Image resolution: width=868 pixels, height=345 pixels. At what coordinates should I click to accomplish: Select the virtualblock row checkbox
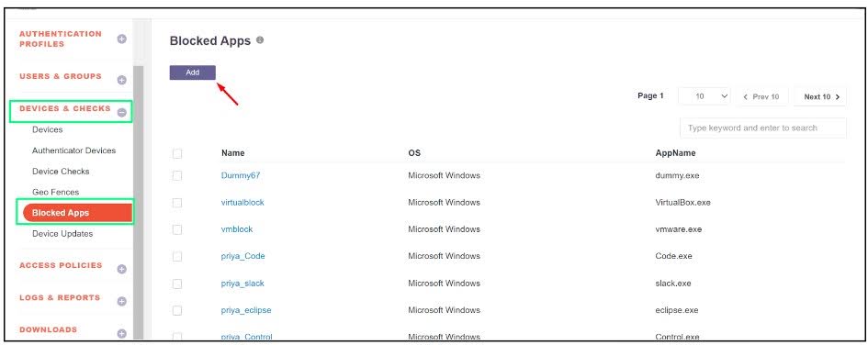177,203
